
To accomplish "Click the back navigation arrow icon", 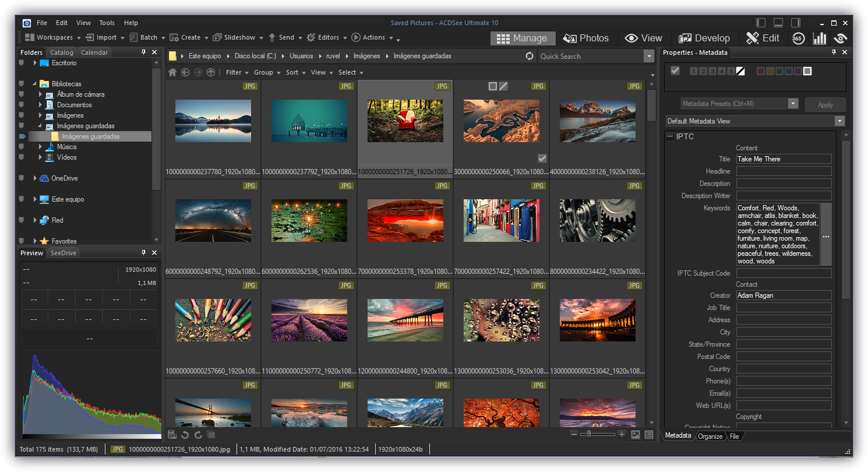I will 185,73.
